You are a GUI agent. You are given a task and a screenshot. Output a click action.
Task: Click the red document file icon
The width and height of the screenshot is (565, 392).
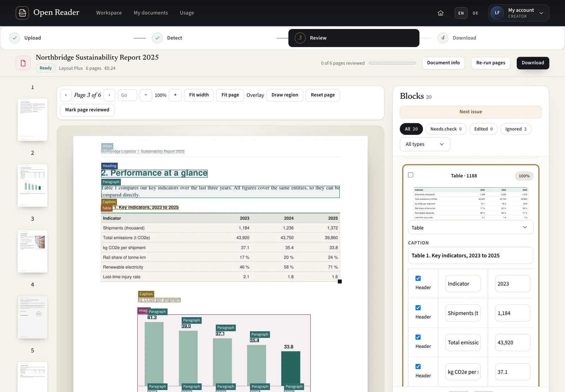click(x=23, y=63)
